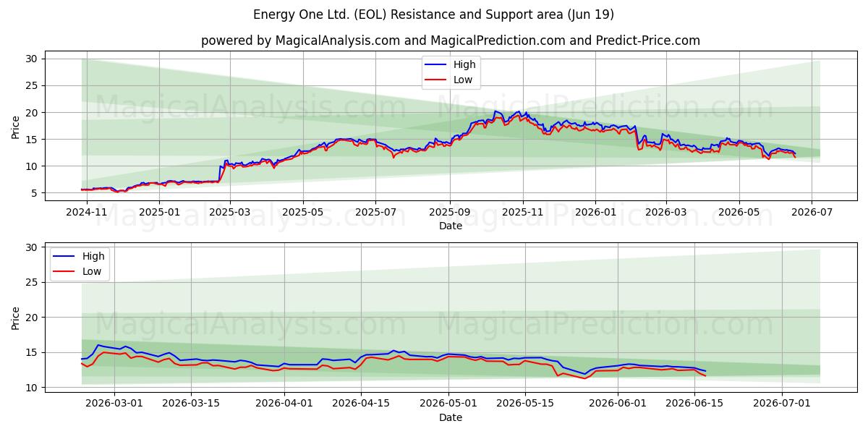868x434 pixels.
Task: Click the '2025-05' tick label
Action: (x=302, y=212)
